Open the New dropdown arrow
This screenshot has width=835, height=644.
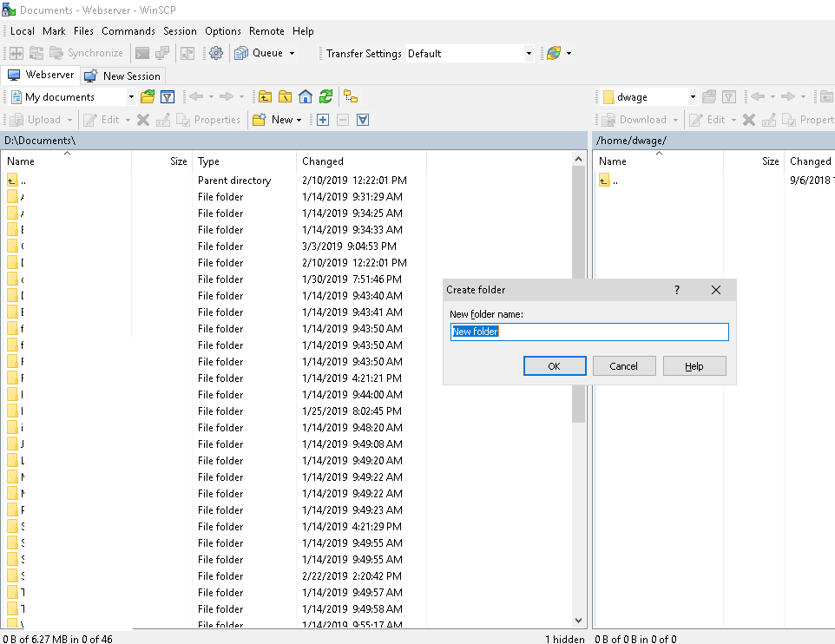299,120
